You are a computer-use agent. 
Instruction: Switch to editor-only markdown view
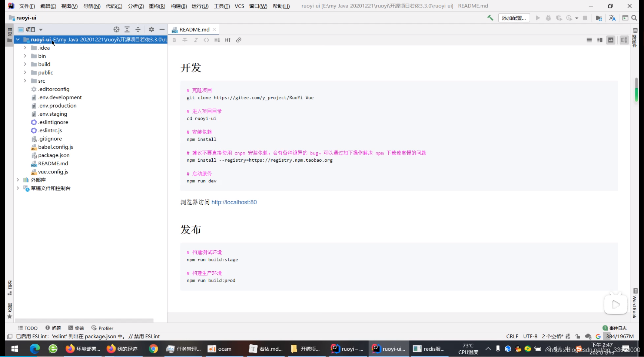tap(589, 40)
